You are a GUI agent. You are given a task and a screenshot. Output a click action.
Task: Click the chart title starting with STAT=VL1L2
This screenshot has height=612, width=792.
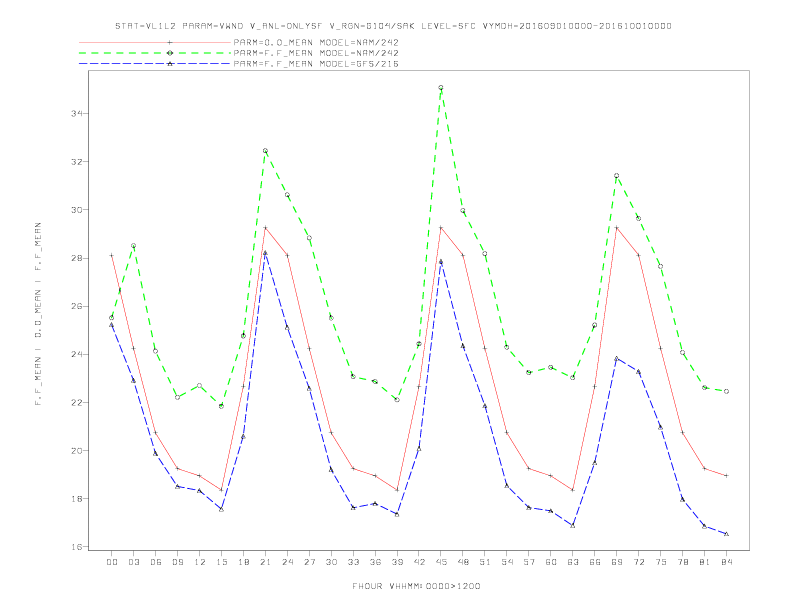(393, 26)
